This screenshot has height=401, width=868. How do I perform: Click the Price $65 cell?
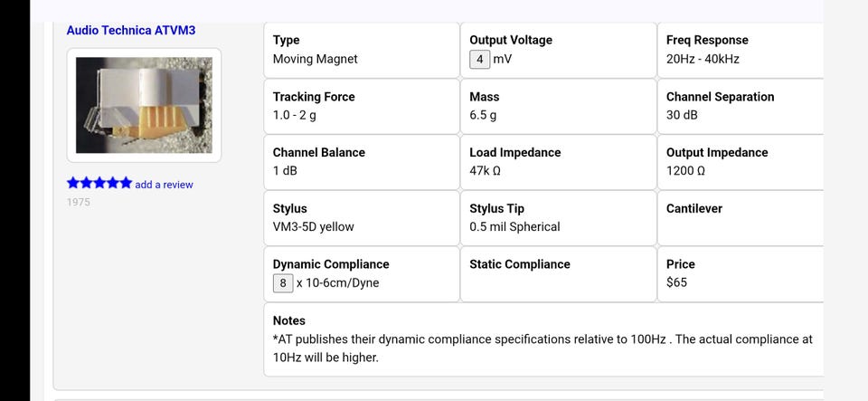point(740,273)
